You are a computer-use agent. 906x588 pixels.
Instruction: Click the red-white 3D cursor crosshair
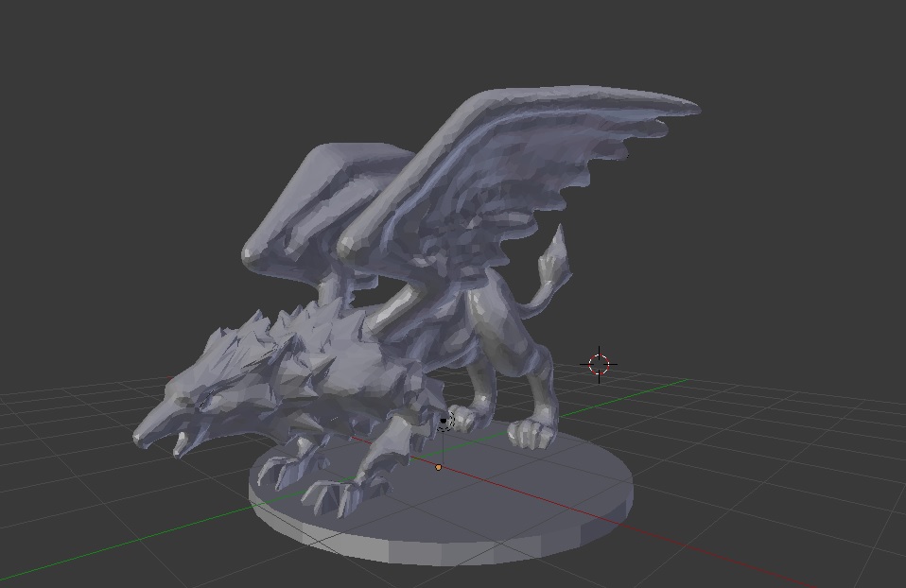[599, 365]
